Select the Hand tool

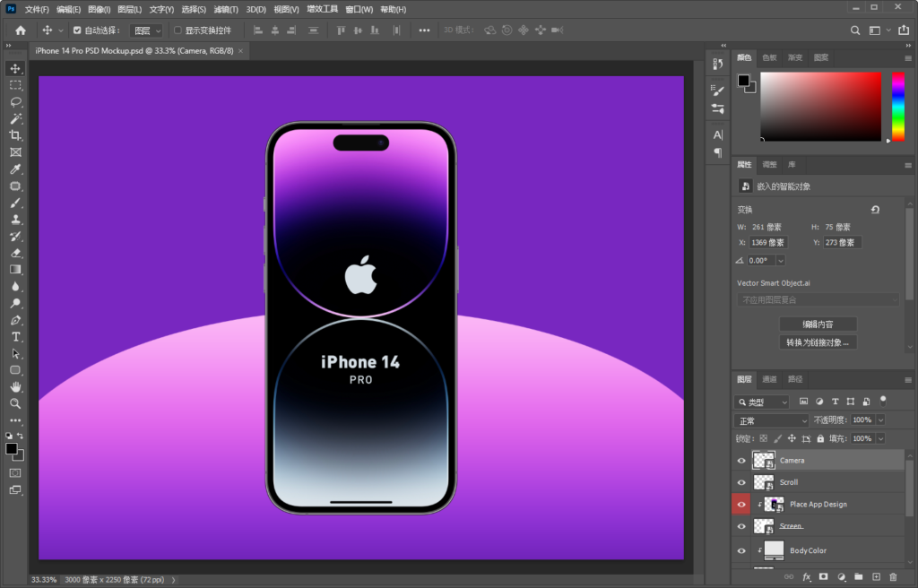(x=15, y=386)
